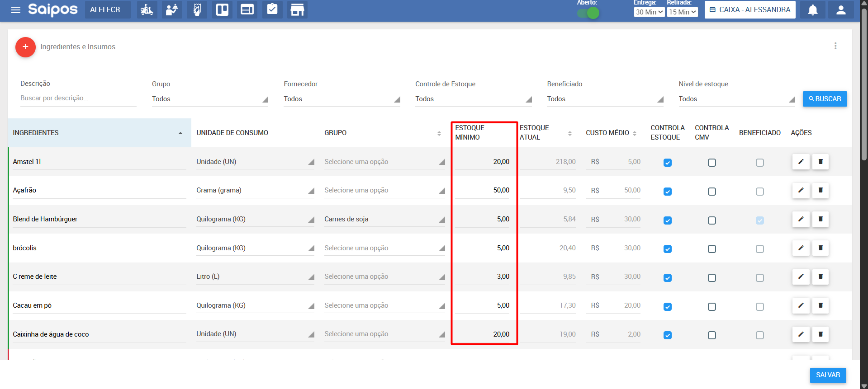Open unit dropdown for Creme de leite
This screenshot has width=868, height=389.
coord(255,277)
